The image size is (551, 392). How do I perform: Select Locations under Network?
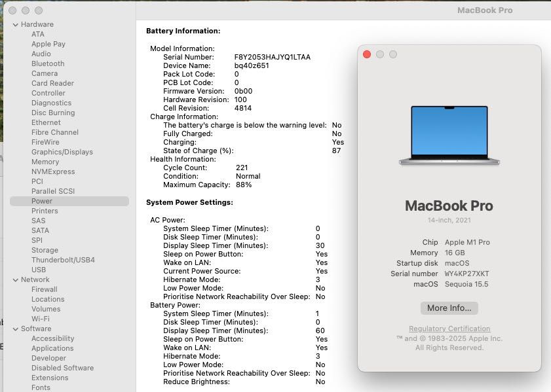[x=48, y=299]
